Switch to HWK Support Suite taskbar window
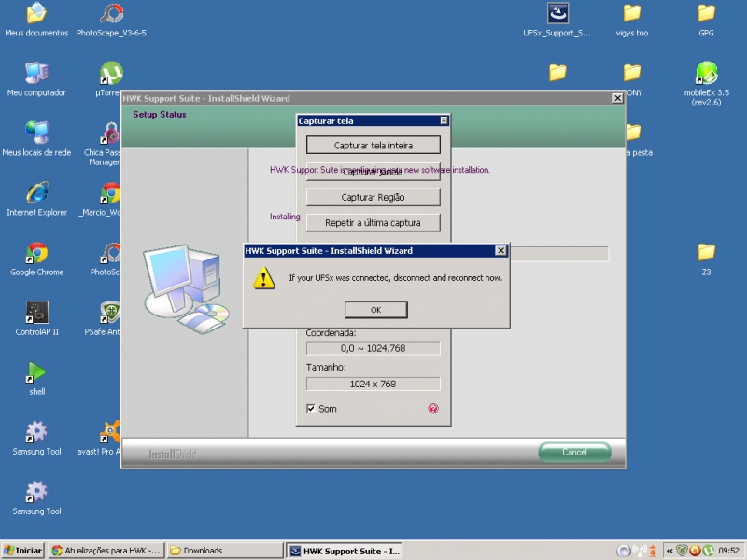 345,551
